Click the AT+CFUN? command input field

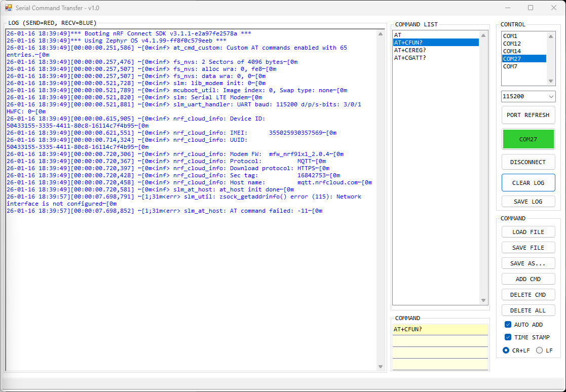440,329
